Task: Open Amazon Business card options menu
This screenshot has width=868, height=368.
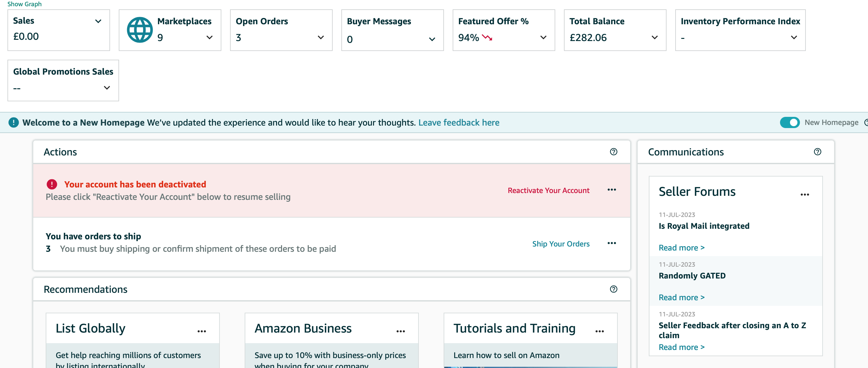Action: pyautogui.click(x=400, y=331)
